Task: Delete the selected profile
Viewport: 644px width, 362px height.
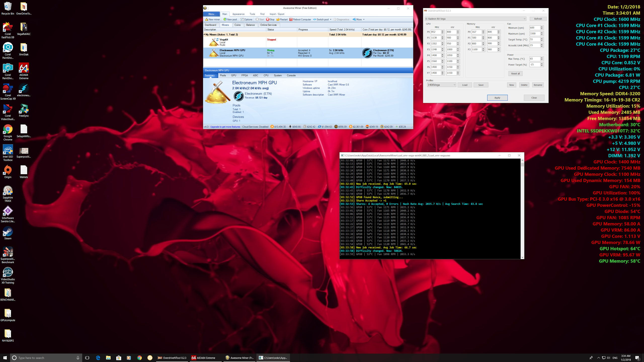Action: point(524,85)
